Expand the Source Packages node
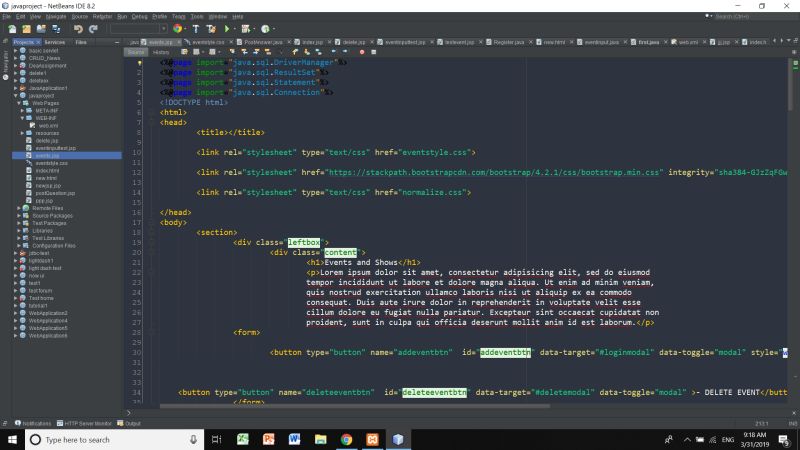The image size is (800, 450). [19, 216]
